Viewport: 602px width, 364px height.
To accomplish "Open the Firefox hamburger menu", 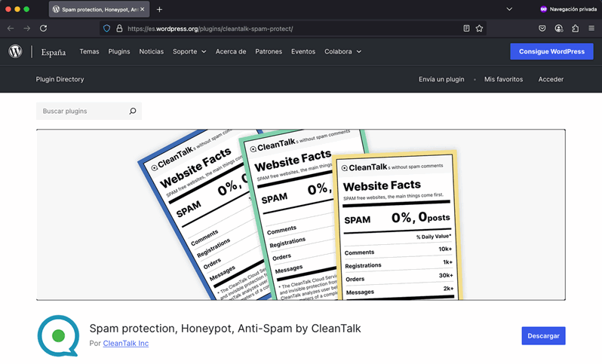I will click(591, 29).
